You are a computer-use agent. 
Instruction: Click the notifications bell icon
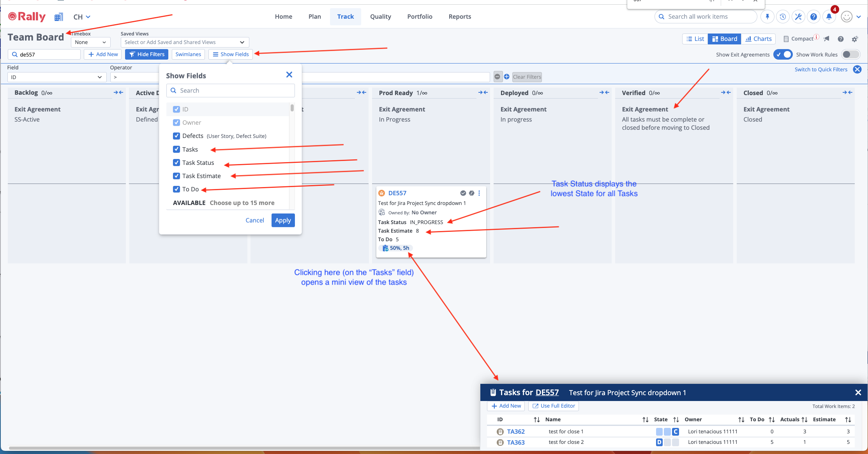829,17
